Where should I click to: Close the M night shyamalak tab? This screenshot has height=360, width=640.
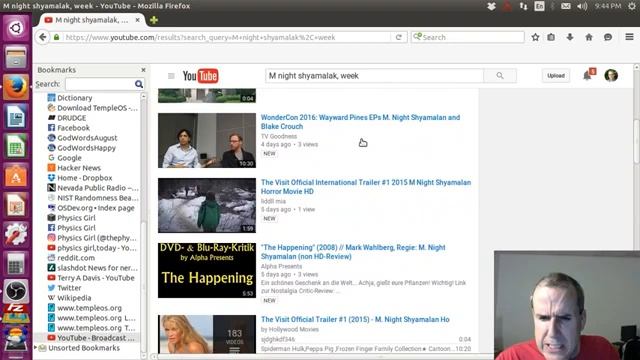(x=138, y=20)
